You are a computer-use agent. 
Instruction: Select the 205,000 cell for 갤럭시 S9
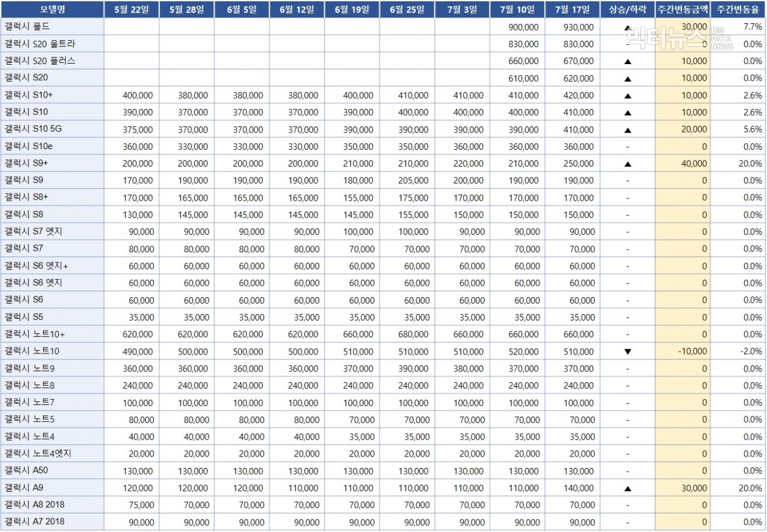pyautogui.click(x=413, y=181)
